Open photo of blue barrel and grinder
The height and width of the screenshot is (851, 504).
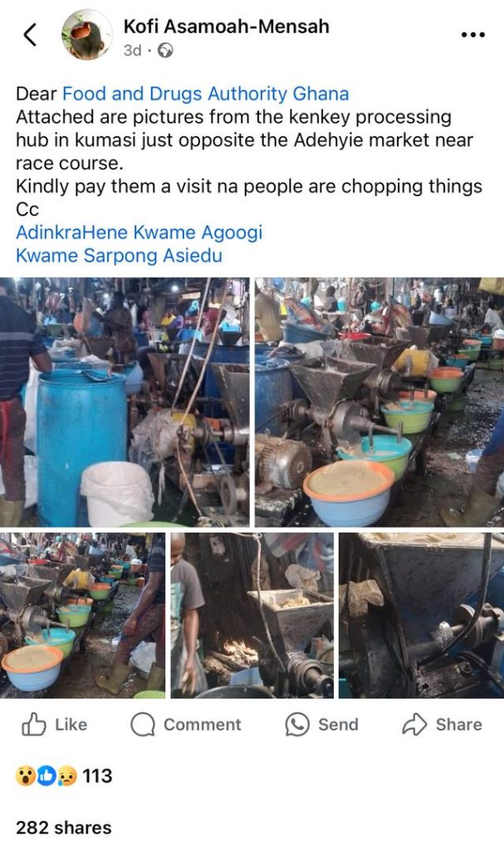pos(125,402)
